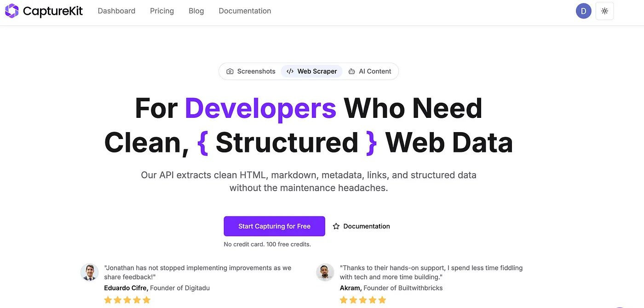Click the CaptureKit brand name text
644x308 pixels.
[53, 11]
